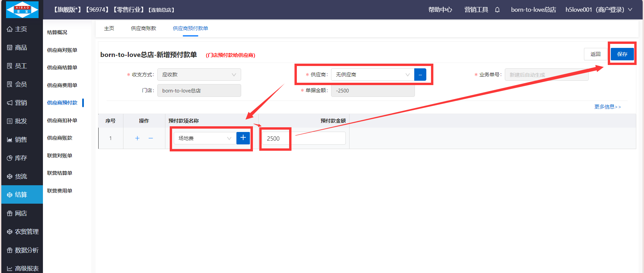
Task: Click the AIBAO logo
Action: [x=22, y=9]
